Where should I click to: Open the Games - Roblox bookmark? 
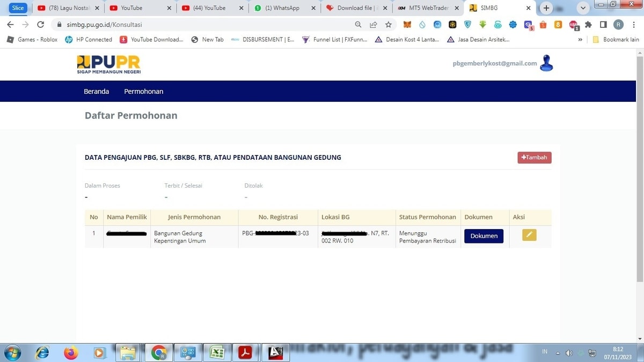coord(32,40)
